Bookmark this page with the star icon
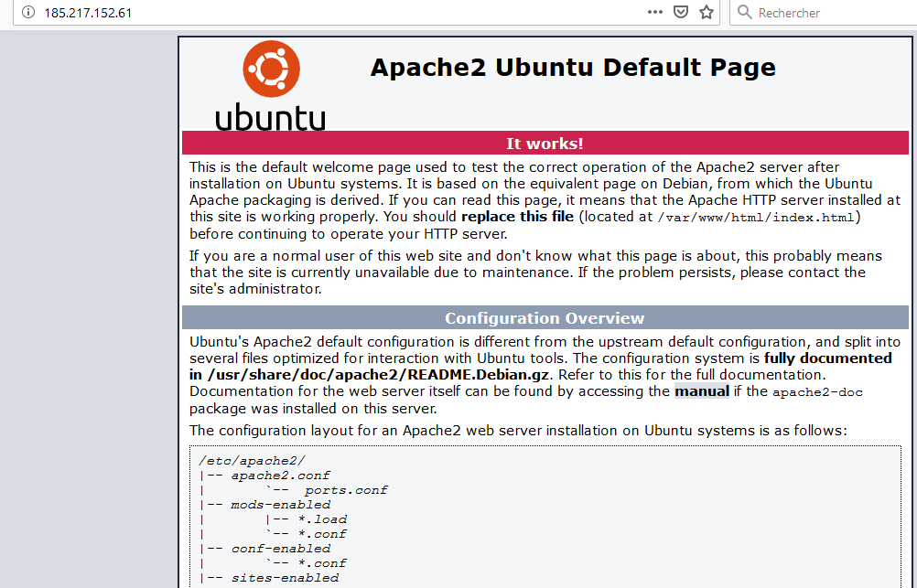This screenshot has width=917, height=588. coord(707,12)
